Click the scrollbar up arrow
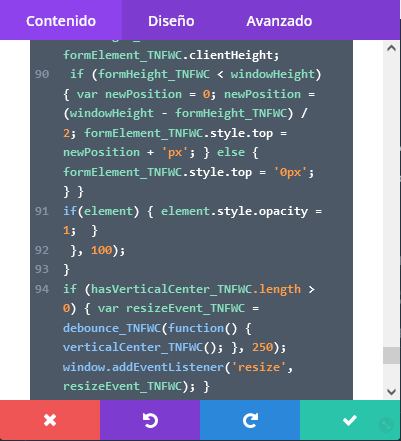401x441 pixels. (391, 48)
